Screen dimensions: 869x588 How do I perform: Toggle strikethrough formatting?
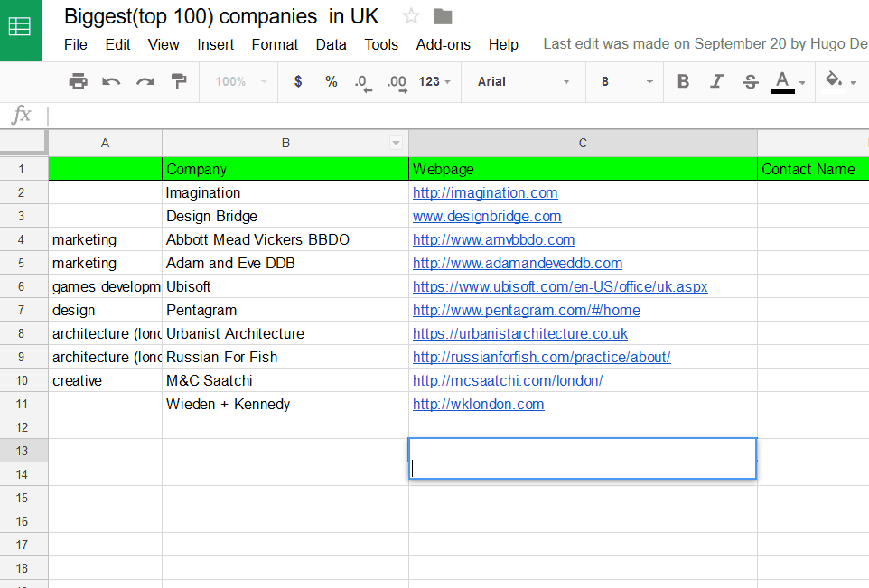tap(751, 82)
